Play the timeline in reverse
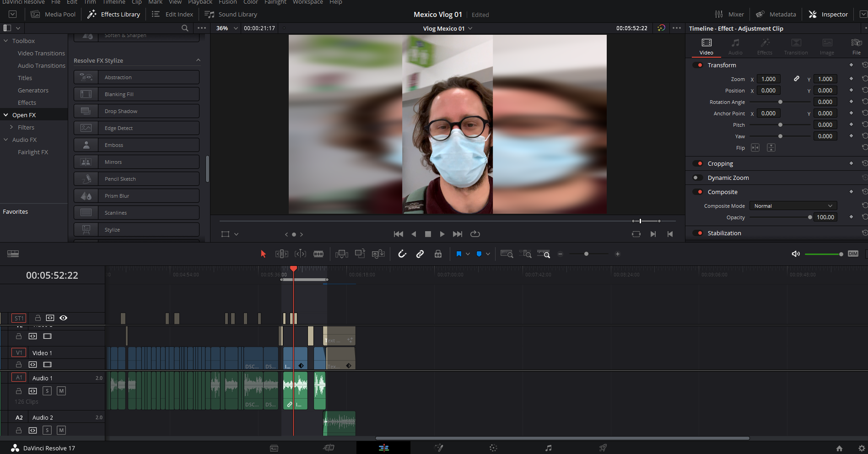868x454 pixels. point(414,234)
